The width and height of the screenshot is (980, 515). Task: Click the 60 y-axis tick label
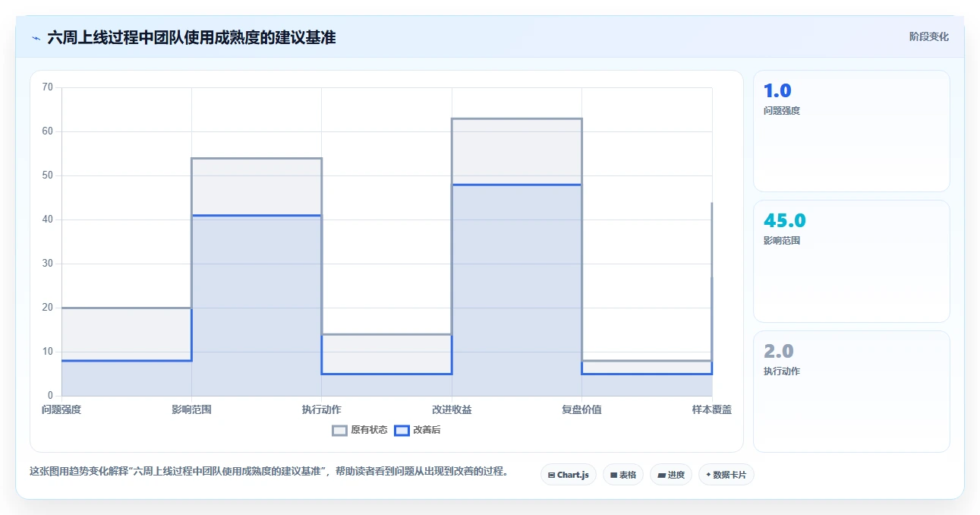click(48, 131)
